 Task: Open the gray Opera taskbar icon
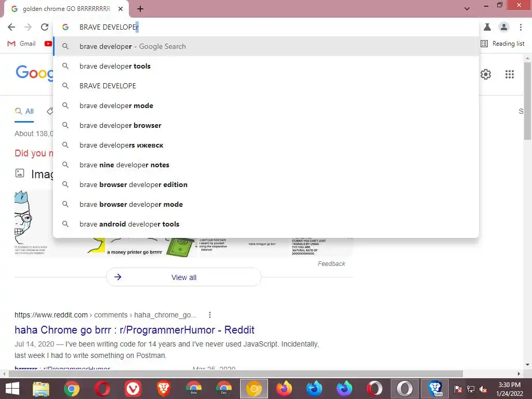click(x=404, y=389)
